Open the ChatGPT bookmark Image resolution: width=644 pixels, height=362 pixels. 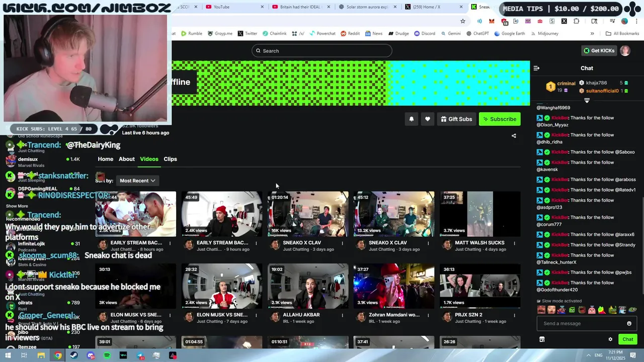pos(477,34)
